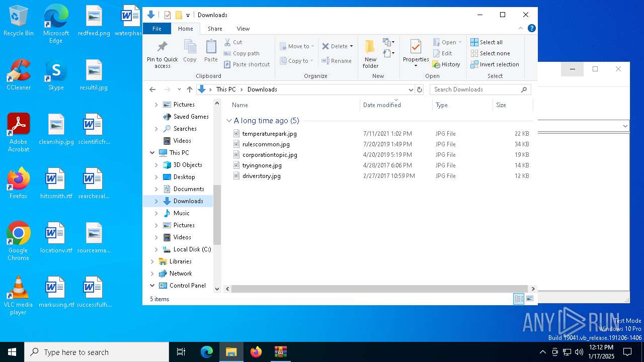644x362 pixels.
Task: Click This PC in address bar
Action: click(x=226, y=89)
